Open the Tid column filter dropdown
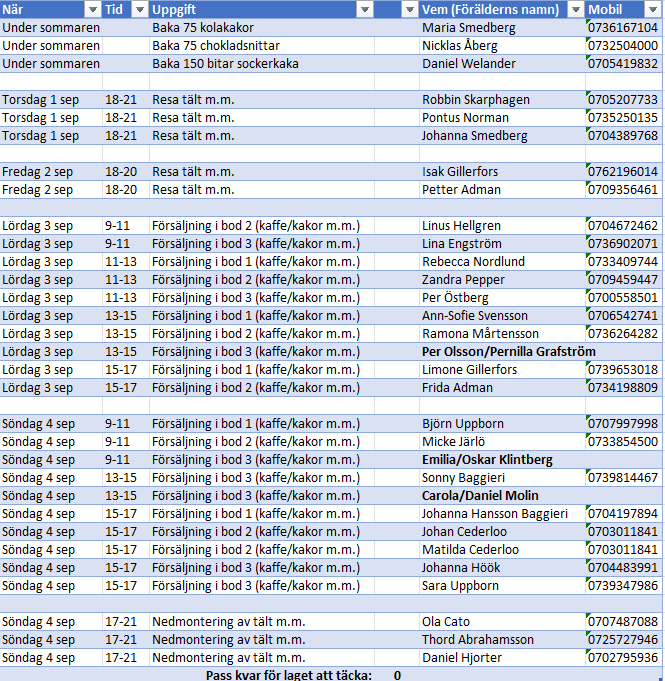The image size is (665, 681). (140, 10)
